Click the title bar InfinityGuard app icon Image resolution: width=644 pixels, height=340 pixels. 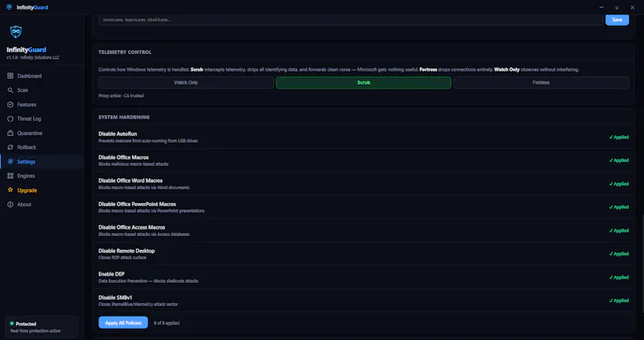[9, 7]
